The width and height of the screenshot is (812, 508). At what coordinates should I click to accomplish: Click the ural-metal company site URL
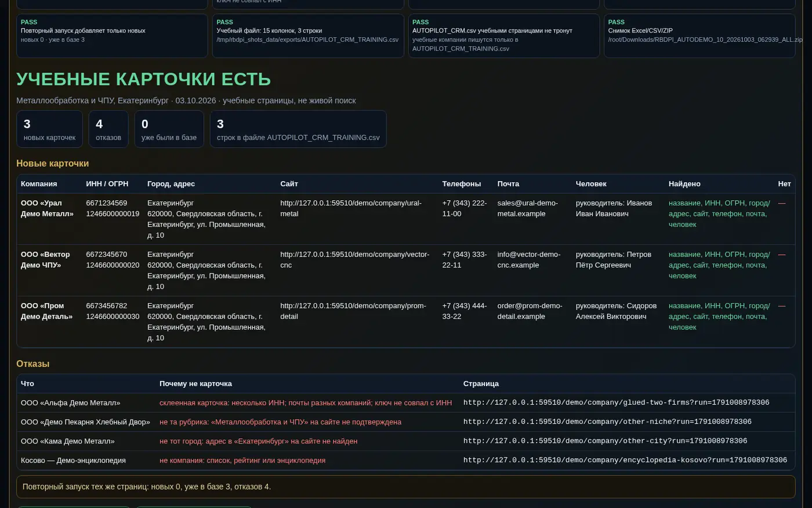pyautogui.click(x=351, y=208)
